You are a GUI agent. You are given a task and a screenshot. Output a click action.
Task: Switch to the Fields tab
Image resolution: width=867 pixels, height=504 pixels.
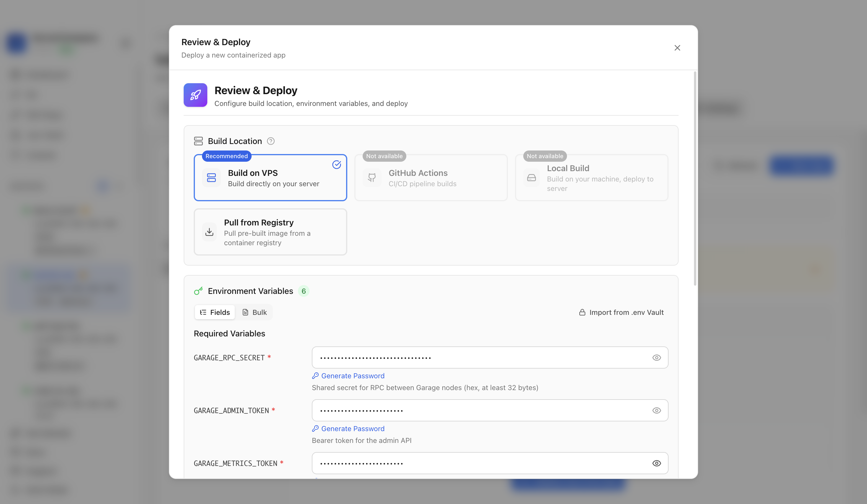[x=215, y=312]
